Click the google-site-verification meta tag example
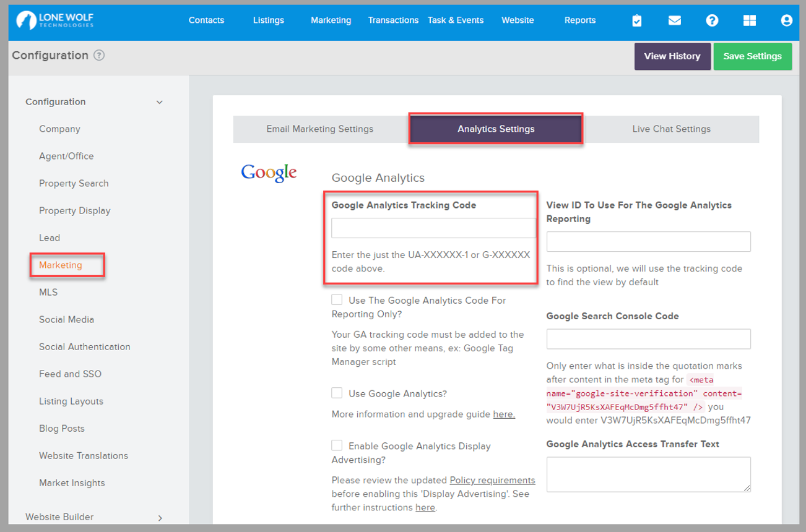 (644, 393)
